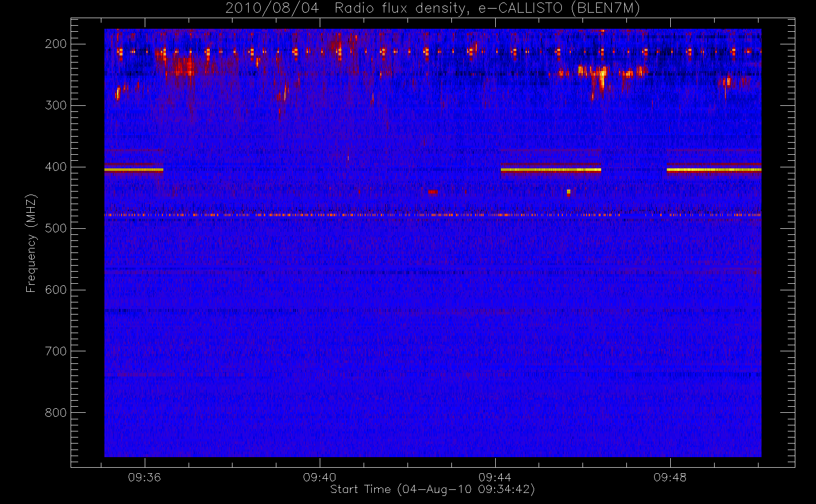This screenshot has height=504, width=816.
Task: Click the yellow 400 MHz band after 09:48
Action: click(x=714, y=170)
